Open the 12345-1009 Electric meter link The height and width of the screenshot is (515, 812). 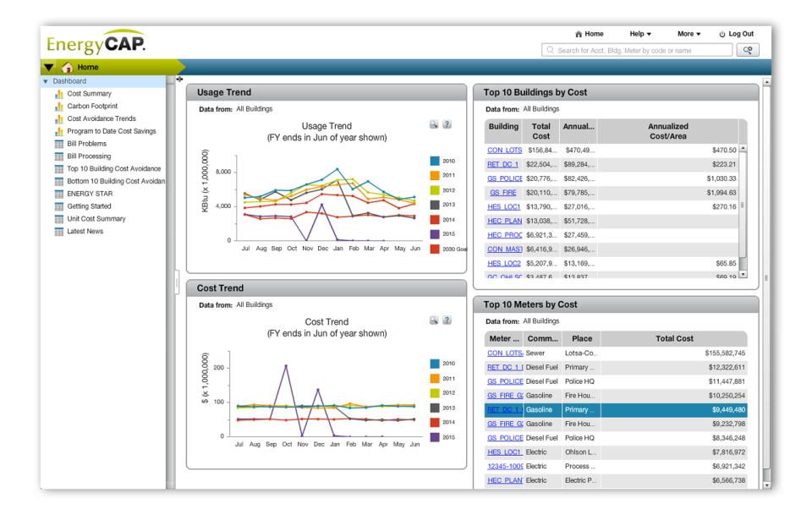click(x=505, y=466)
